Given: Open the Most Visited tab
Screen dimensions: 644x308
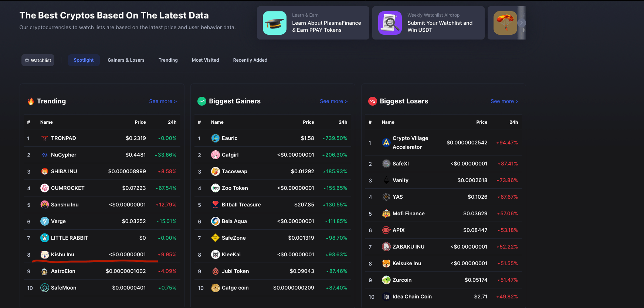Looking at the screenshot, I should coord(206,60).
